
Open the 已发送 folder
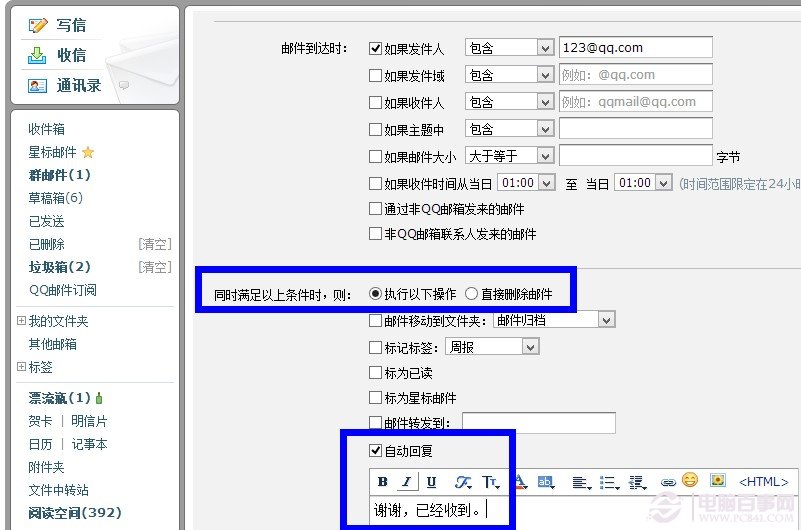tap(46, 221)
